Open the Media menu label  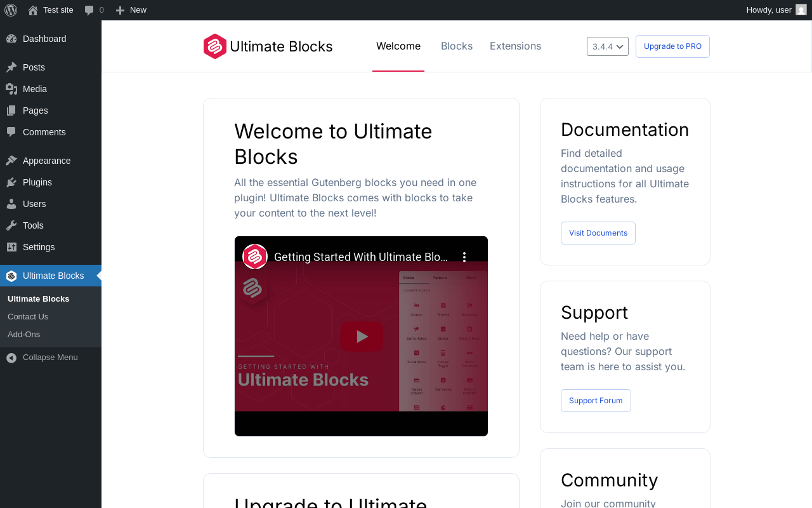click(35, 89)
